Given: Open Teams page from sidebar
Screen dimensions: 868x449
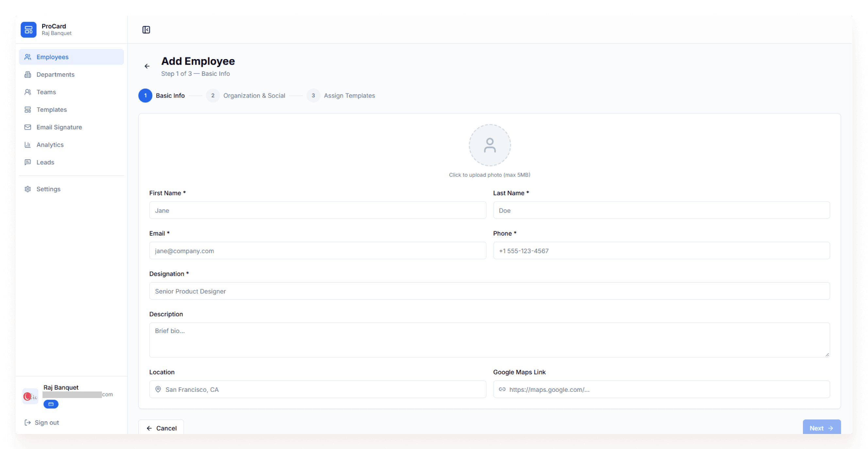Looking at the screenshot, I should pos(71,92).
